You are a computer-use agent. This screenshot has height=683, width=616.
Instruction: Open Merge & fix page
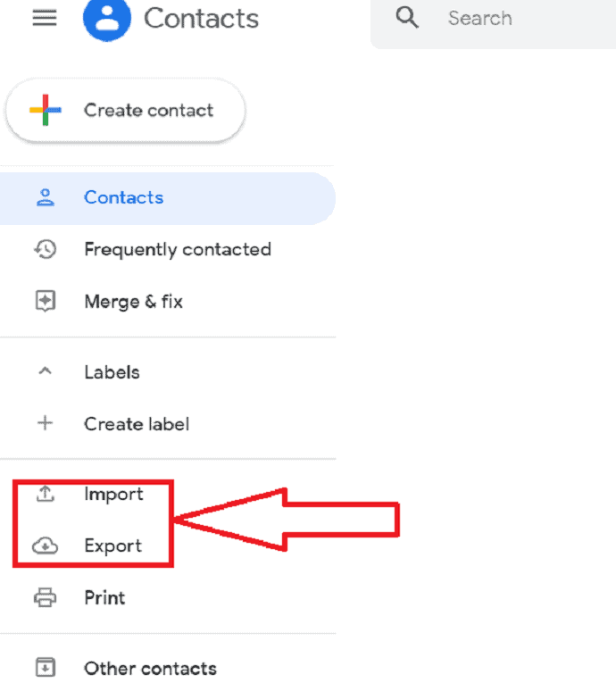[x=167, y=302]
